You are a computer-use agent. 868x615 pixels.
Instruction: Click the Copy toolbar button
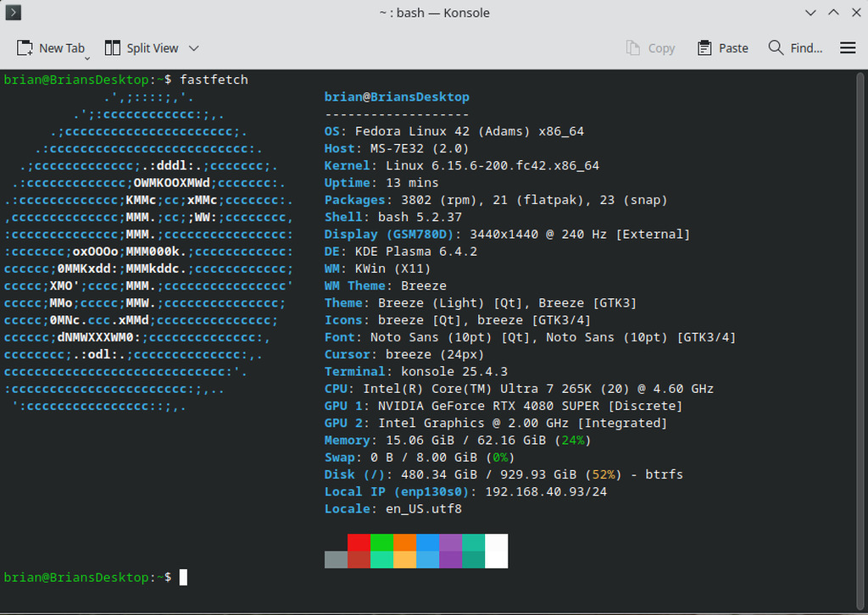pyautogui.click(x=650, y=48)
